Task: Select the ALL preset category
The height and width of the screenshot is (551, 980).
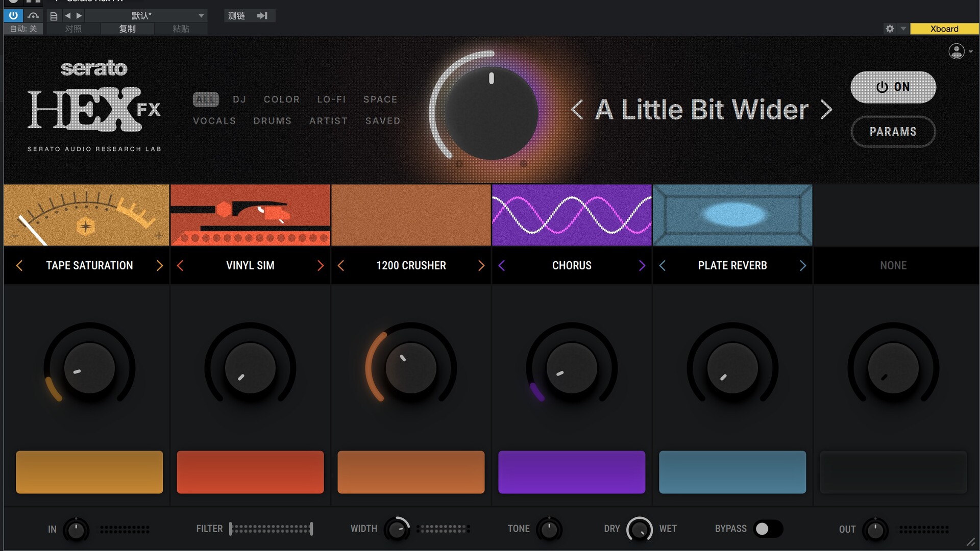Action: (206, 99)
